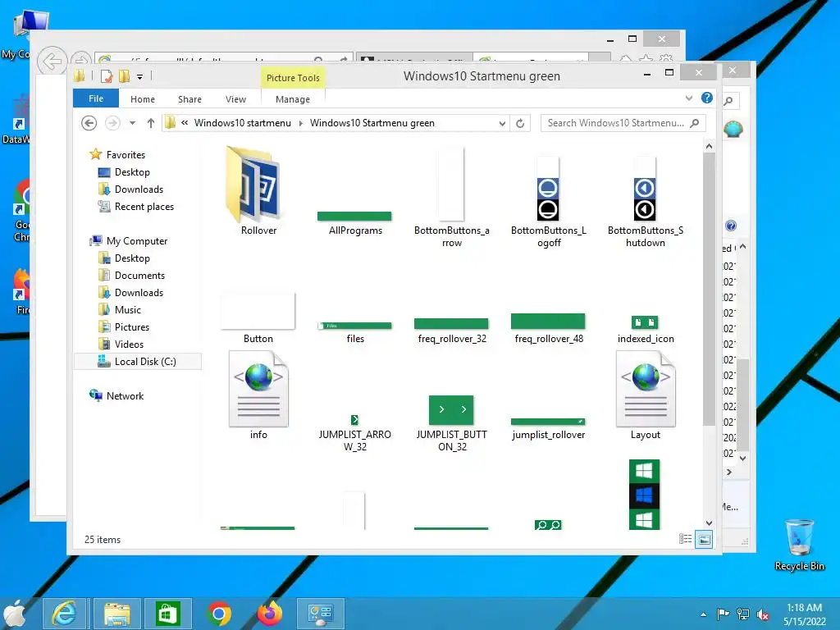Click the Apple logo start button
The image size is (840, 630).
[15, 614]
